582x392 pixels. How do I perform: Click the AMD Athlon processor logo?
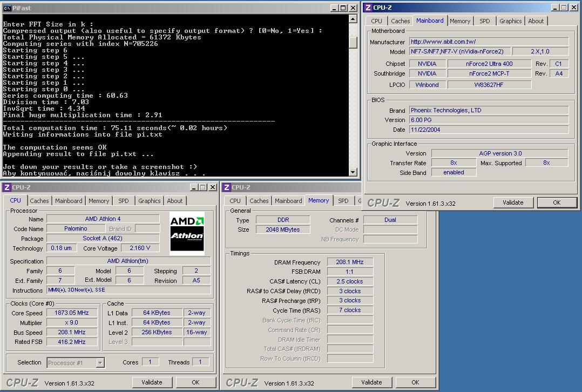click(187, 233)
